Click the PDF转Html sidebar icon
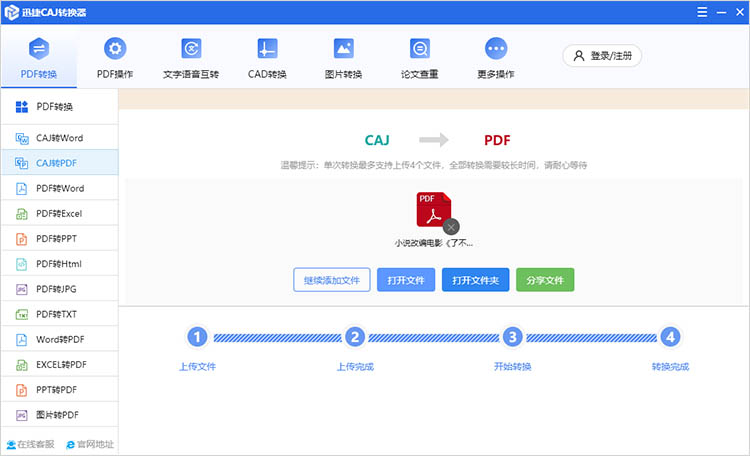Screen dimensions: 750x456 click(x=22, y=264)
